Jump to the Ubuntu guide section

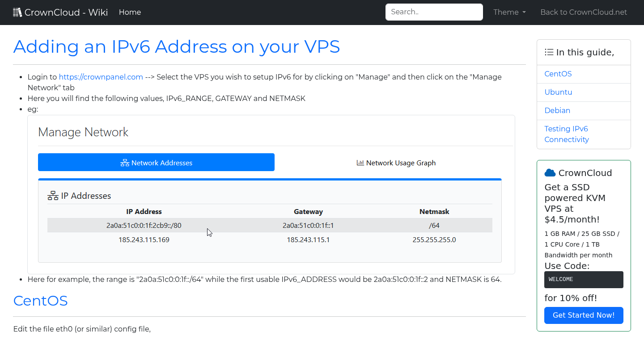(x=558, y=92)
